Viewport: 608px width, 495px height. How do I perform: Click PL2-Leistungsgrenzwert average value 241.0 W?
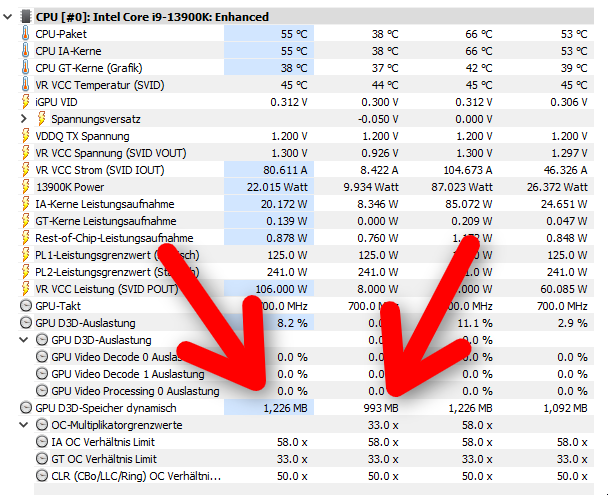pos(567,272)
